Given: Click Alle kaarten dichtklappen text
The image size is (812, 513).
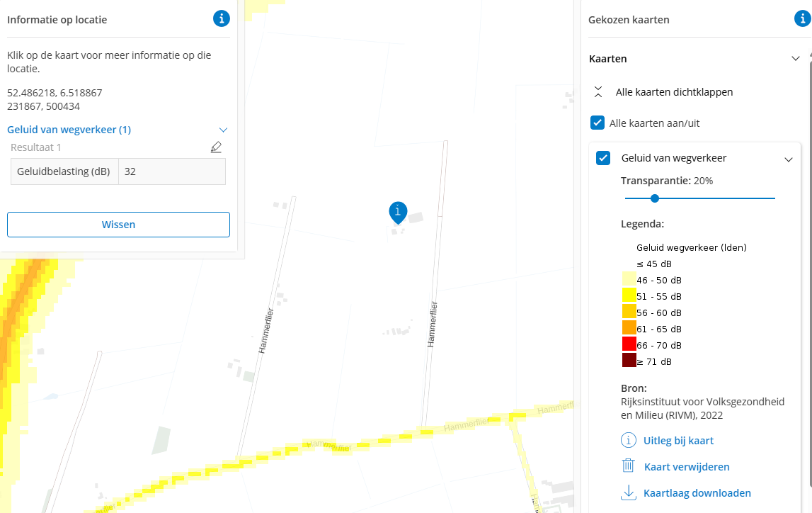Looking at the screenshot, I should click(x=674, y=92).
